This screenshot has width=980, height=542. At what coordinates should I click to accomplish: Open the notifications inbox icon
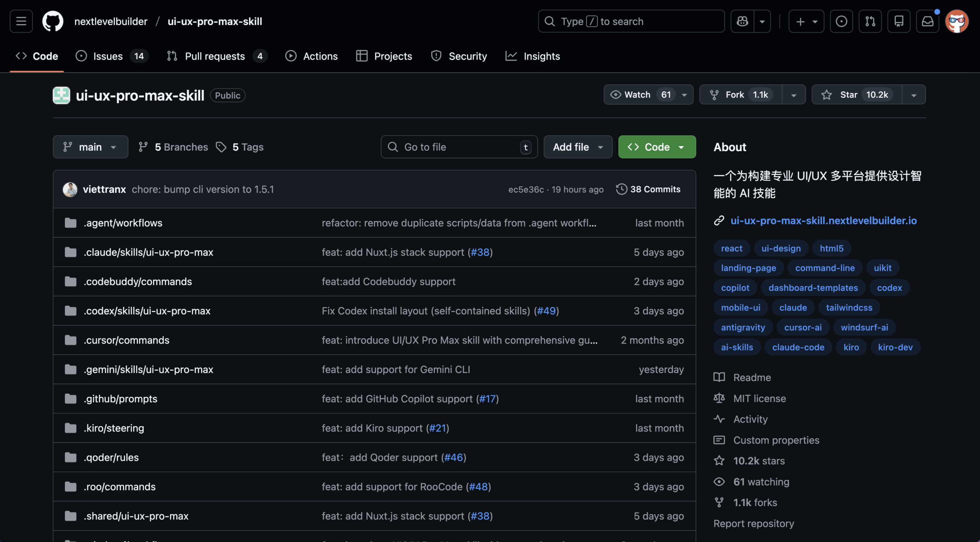click(928, 21)
